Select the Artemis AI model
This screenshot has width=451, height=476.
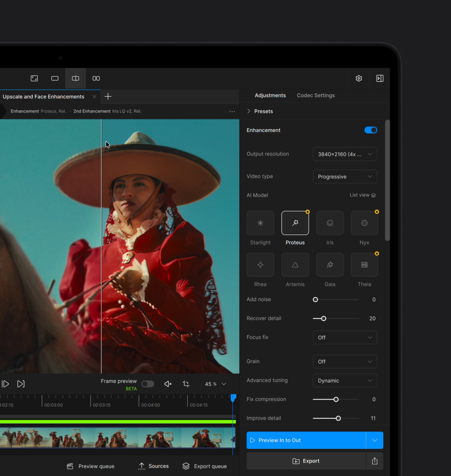[x=295, y=265]
